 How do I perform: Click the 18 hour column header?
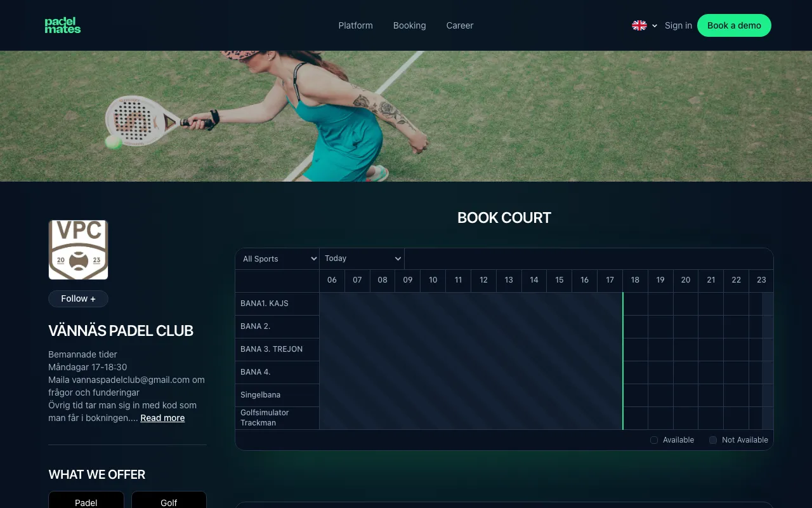click(x=635, y=280)
